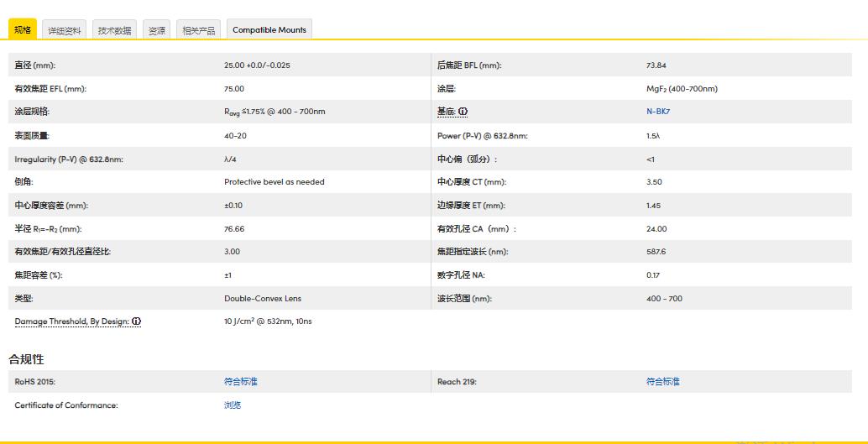Switch to the Compatible Mounts tab
868x444 pixels.
pos(269,30)
